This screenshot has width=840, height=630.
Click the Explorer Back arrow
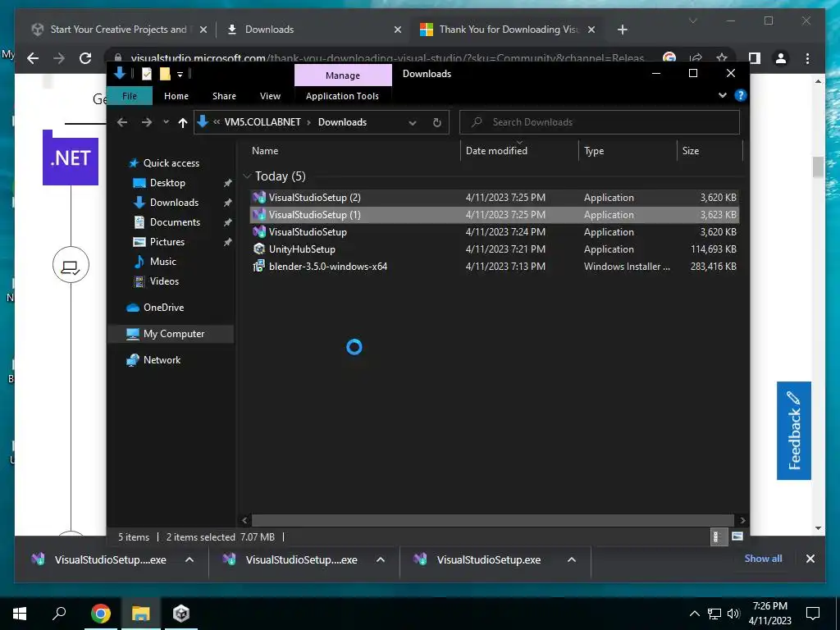122,122
